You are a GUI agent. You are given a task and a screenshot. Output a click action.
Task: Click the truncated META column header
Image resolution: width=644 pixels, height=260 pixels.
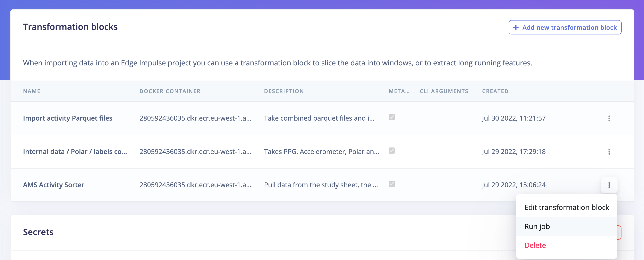pyautogui.click(x=399, y=91)
